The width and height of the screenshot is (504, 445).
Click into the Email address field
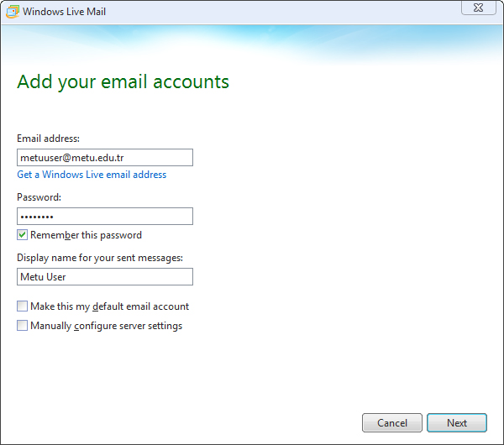tap(105, 158)
